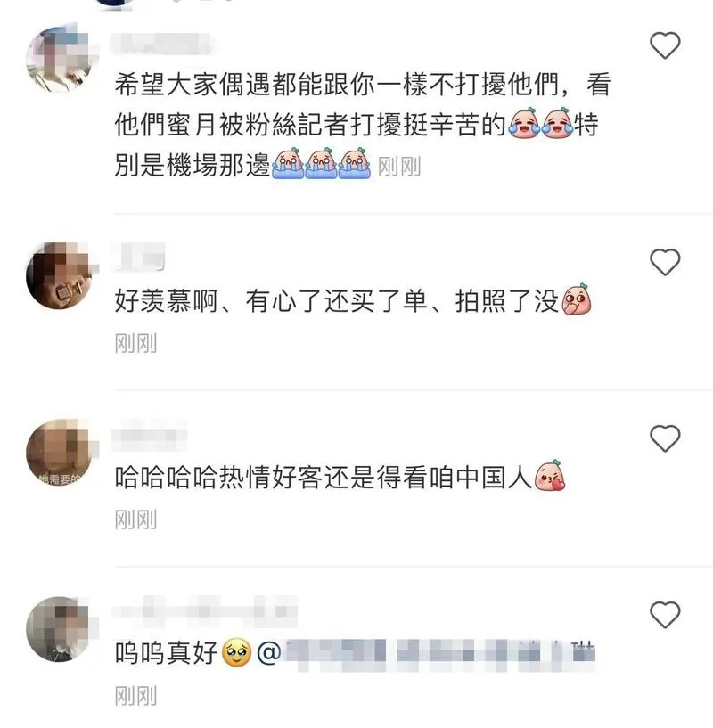
Task: Like the comment about 希望大家偶遇
Action: tap(665, 45)
